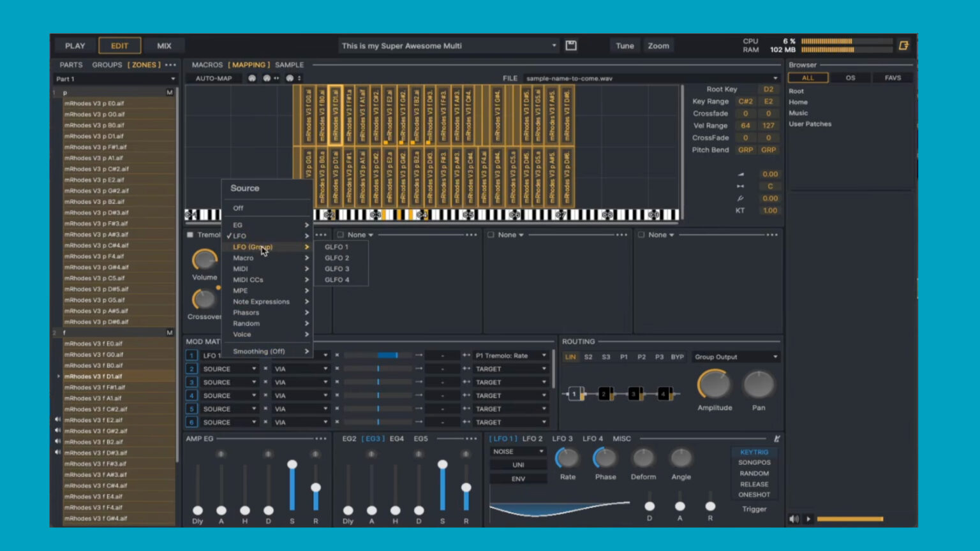Click the AUTO-MAP button

(x=213, y=78)
